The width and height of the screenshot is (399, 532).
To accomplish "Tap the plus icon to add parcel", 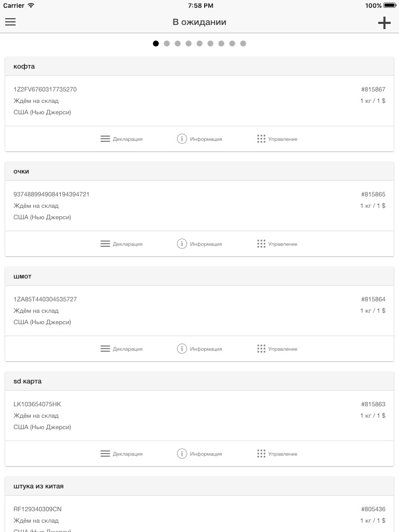I will coord(384,22).
